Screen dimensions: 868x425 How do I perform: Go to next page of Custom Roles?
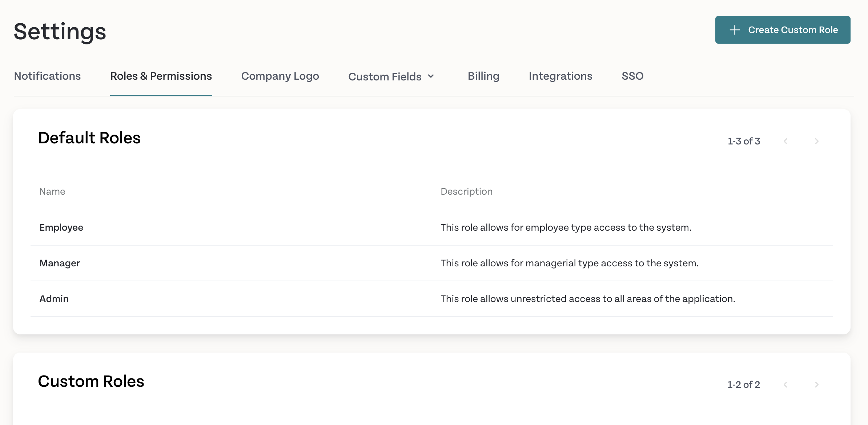817,385
